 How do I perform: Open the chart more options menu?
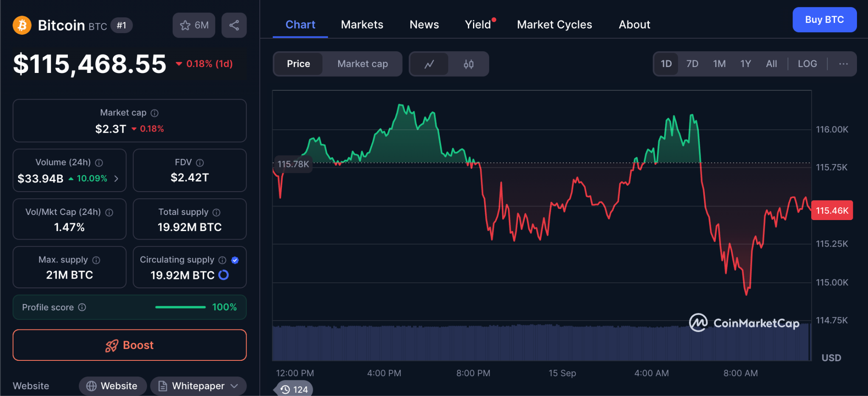843,64
